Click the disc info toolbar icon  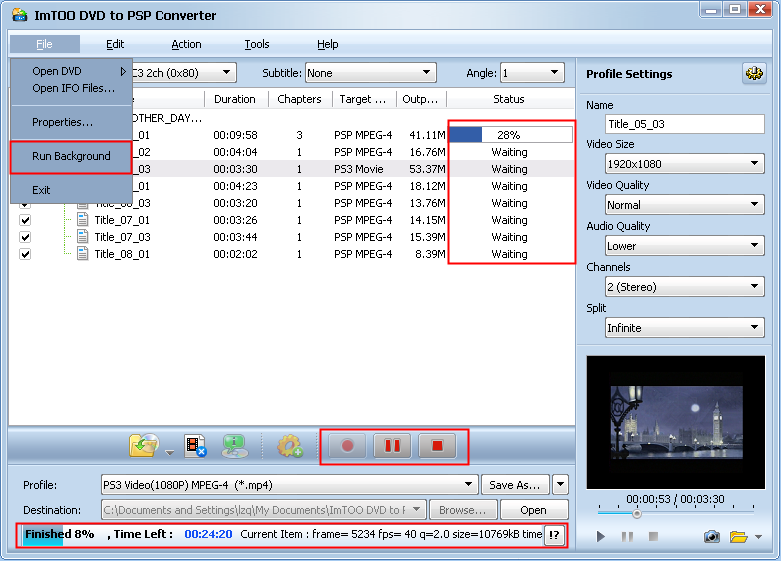235,445
